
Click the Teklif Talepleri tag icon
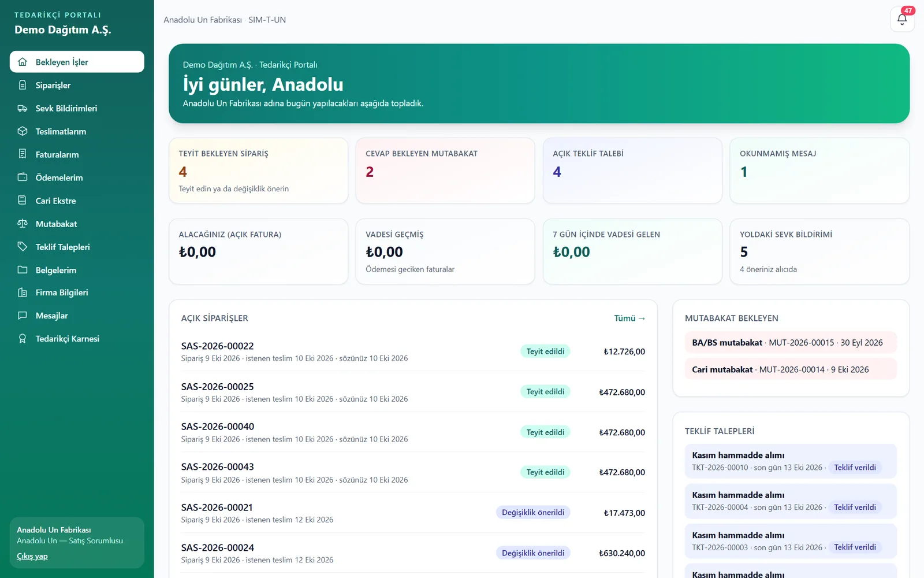coord(23,247)
